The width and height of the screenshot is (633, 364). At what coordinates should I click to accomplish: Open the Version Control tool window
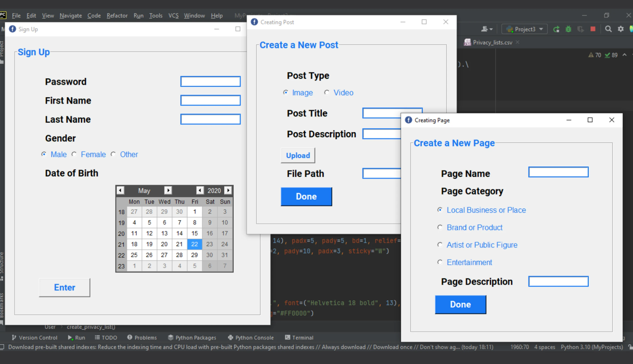coord(34,338)
